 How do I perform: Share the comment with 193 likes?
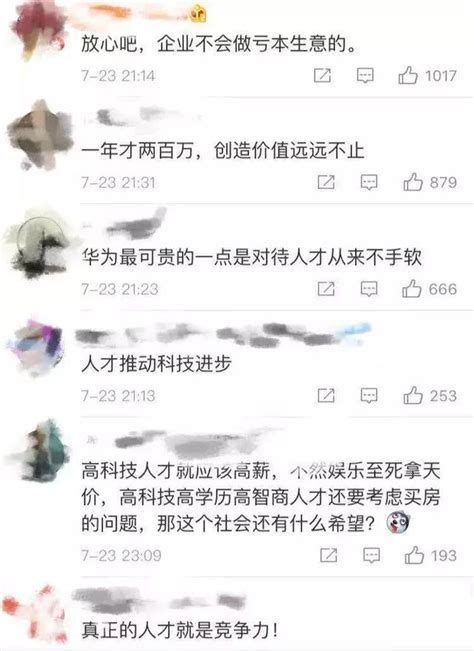[x=328, y=555]
